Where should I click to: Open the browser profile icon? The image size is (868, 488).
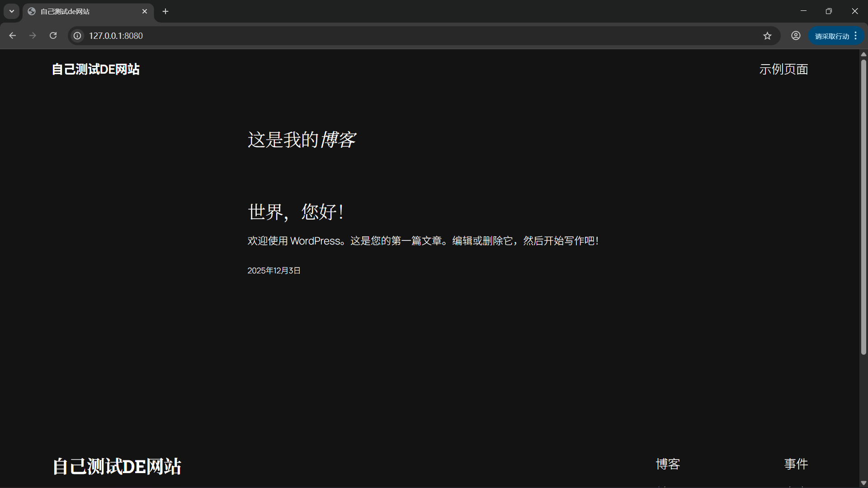point(796,36)
